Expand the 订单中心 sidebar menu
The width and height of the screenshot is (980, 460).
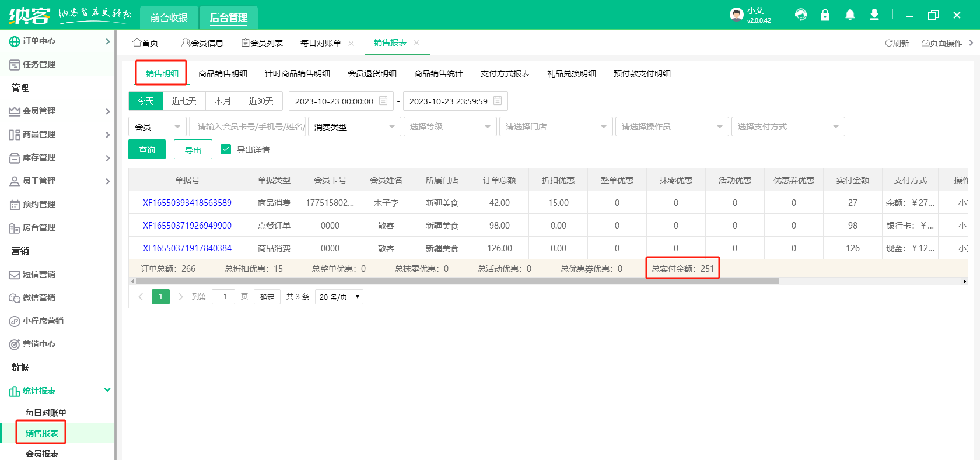coord(107,41)
